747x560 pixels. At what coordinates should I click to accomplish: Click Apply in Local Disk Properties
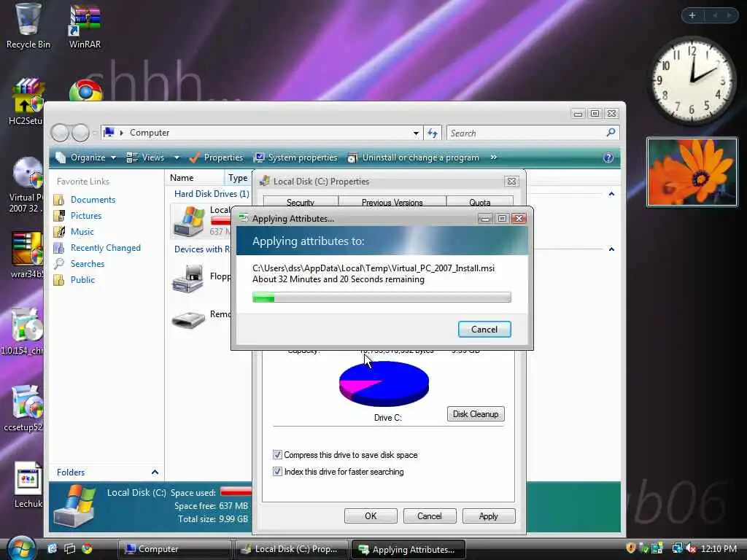(x=488, y=516)
